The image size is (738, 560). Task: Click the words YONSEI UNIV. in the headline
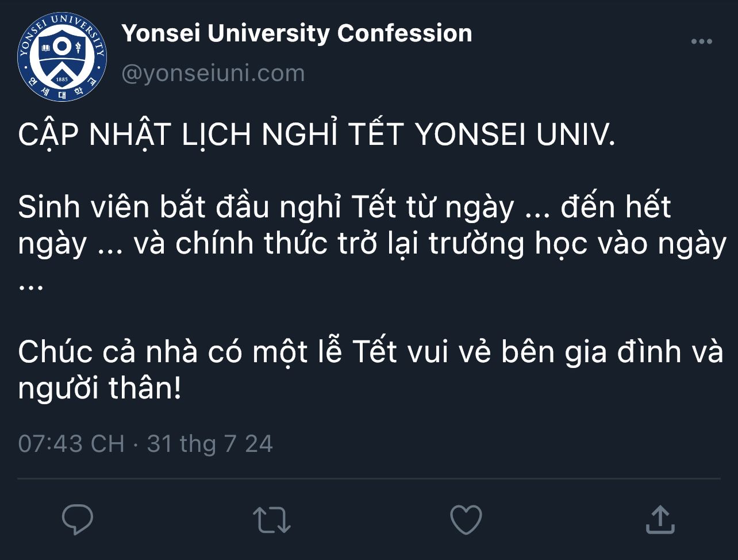point(514,136)
